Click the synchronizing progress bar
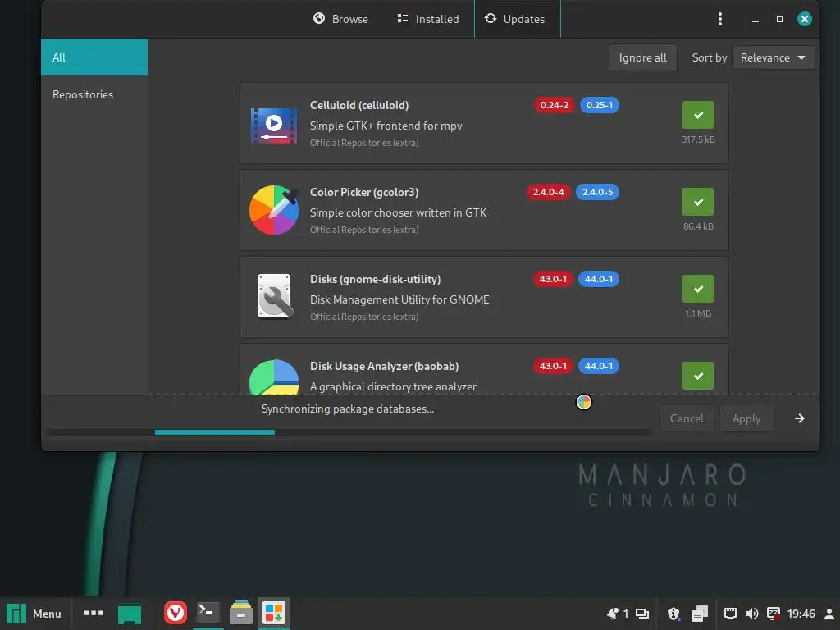This screenshot has width=840, height=630. [348, 431]
